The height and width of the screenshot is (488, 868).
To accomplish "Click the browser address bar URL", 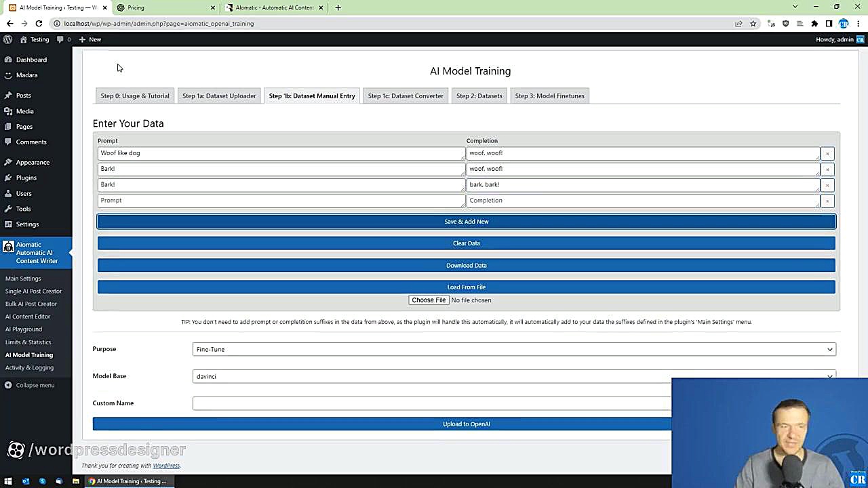I will click(159, 23).
